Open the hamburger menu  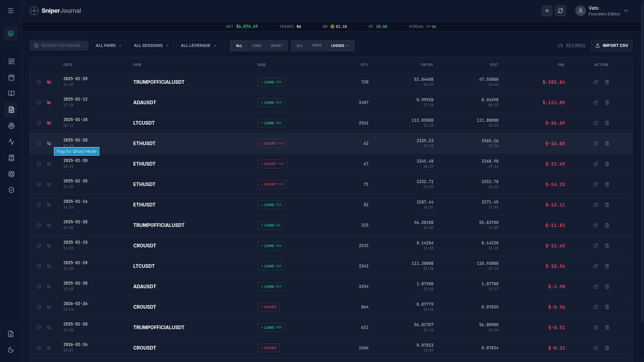pos(11,11)
